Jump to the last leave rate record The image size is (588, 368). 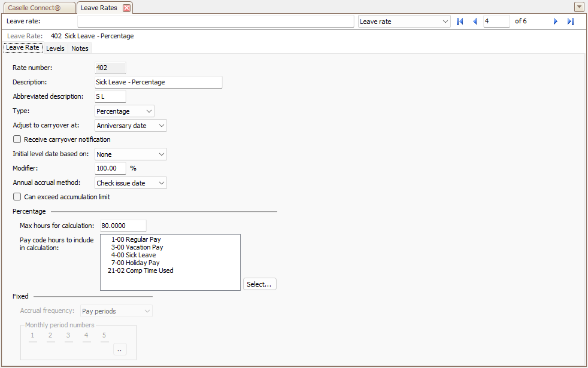tap(571, 22)
